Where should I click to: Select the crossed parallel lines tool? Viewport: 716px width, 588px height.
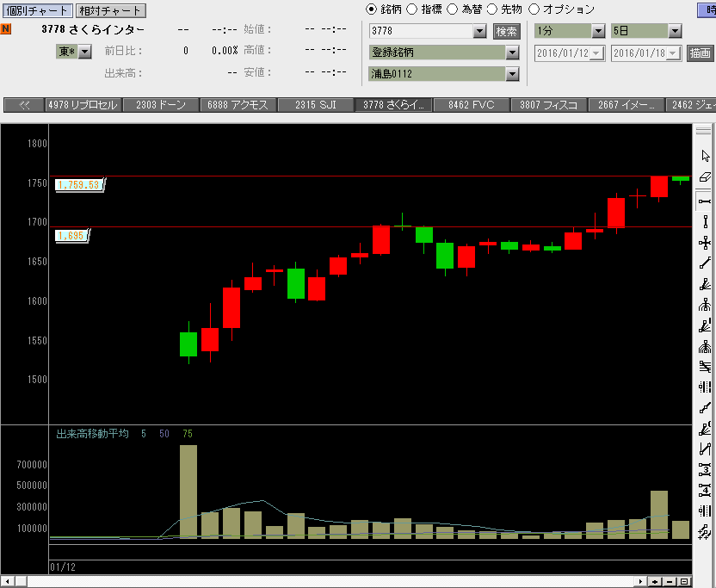coord(705,367)
